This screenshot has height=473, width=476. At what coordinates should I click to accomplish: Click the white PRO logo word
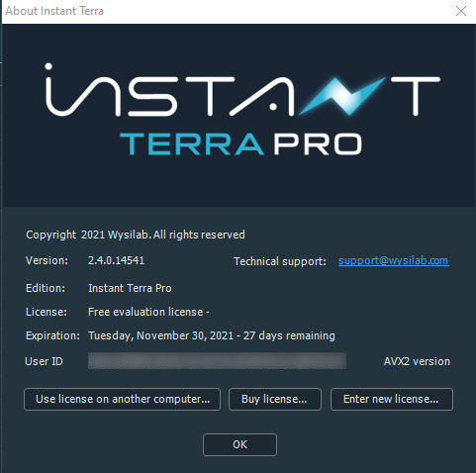click(318, 144)
